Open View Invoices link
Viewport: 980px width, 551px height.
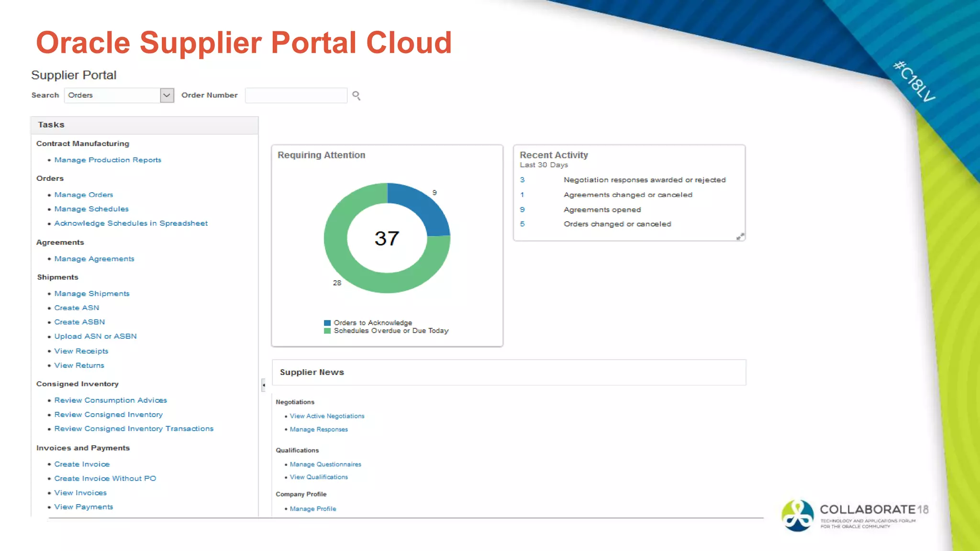coord(80,493)
